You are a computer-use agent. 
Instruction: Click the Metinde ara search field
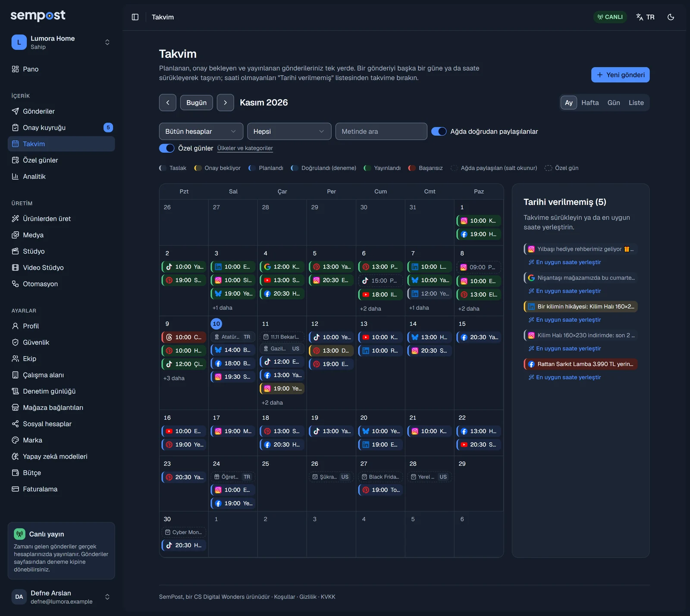(381, 132)
